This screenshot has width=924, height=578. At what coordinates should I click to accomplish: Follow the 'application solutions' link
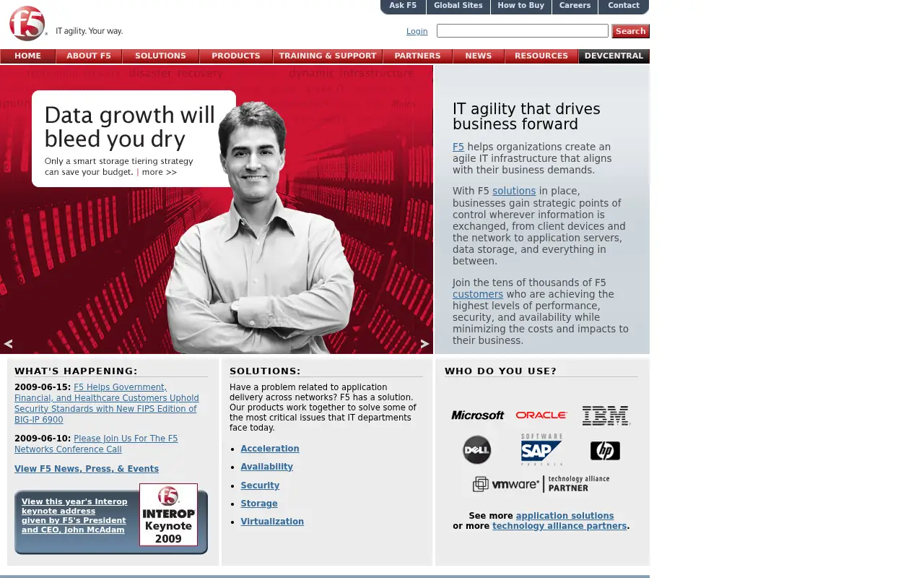point(565,516)
